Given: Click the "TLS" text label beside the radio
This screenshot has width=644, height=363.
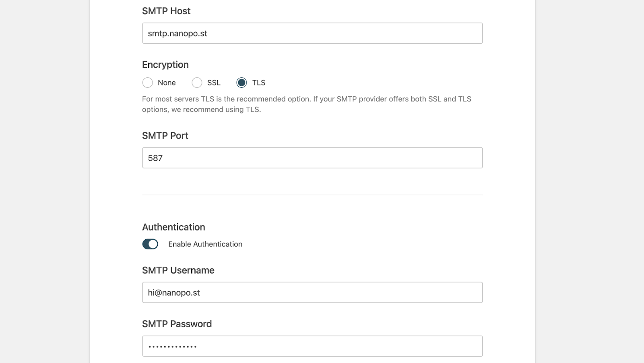Looking at the screenshot, I should point(259,83).
